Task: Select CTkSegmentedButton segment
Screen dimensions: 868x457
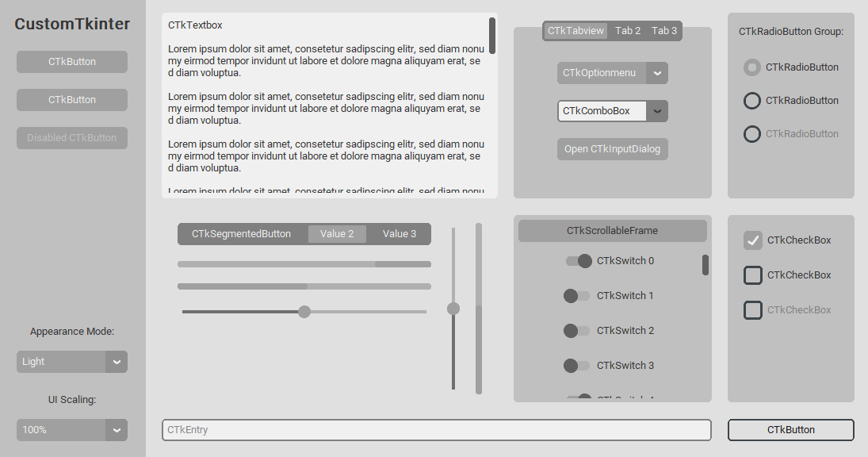Action: pyautogui.click(x=241, y=234)
